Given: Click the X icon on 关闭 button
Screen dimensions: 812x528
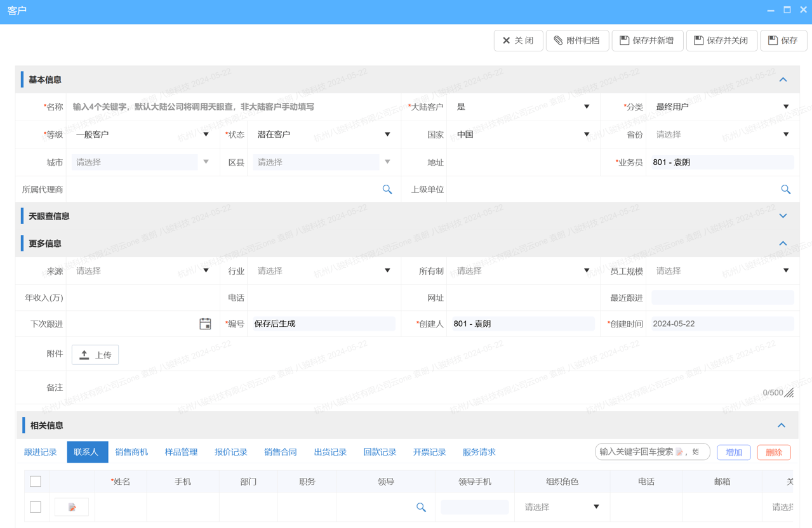Looking at the screenshot, I should click(x=507, y=41).
